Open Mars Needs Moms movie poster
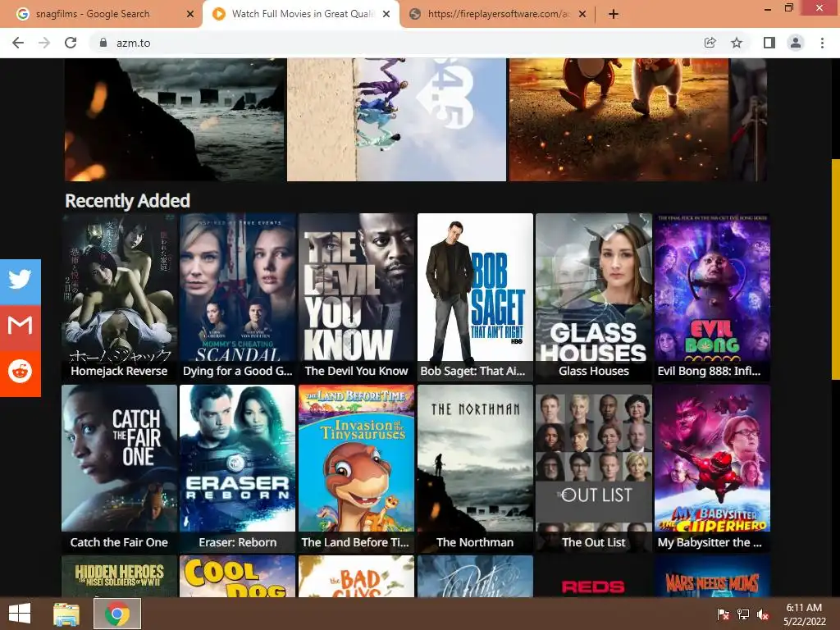Image resolution: width=840 pixels, height=630 pixels. click(x=713, y=576)
